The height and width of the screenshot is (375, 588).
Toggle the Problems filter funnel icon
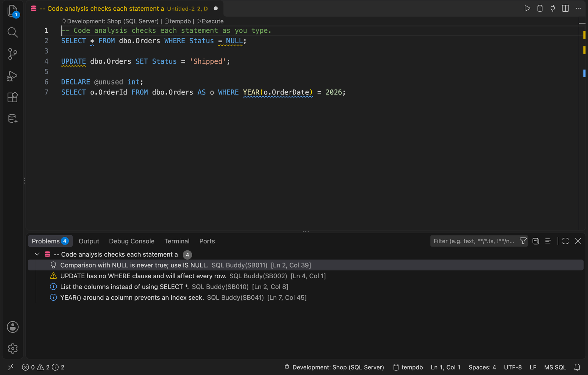pyautogui.click(x=523, y=241)
